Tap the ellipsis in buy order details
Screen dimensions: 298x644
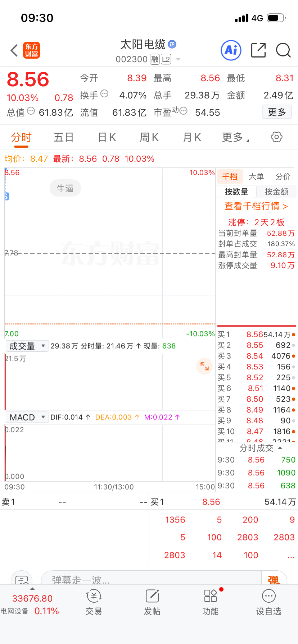click(x=291, y=555)
